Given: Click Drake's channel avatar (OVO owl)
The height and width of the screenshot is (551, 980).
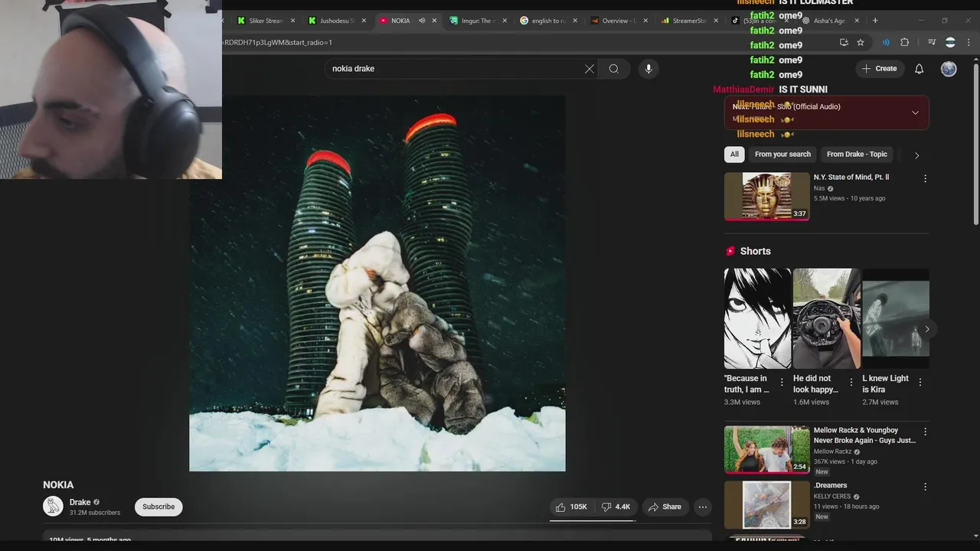Looking at the screenshot, I should pos(53,507).
